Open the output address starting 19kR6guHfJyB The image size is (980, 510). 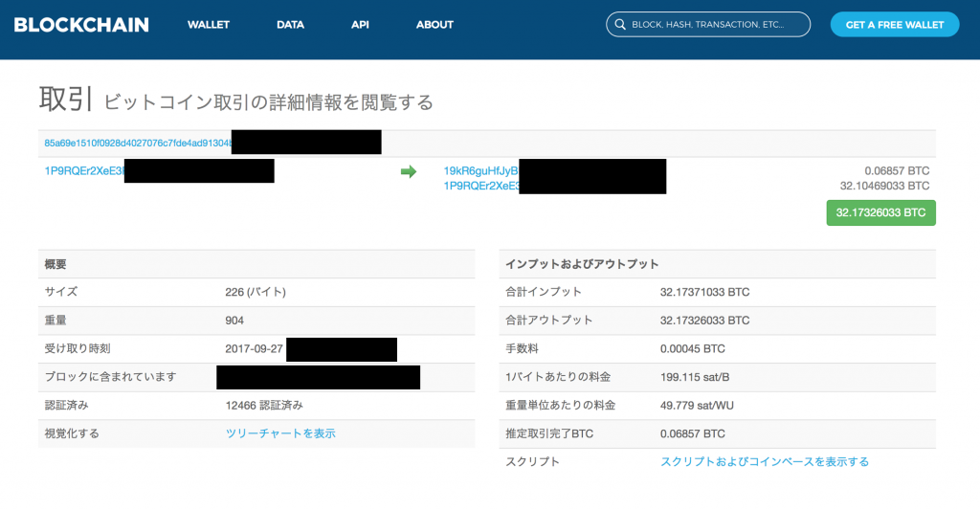pos(480,171)
